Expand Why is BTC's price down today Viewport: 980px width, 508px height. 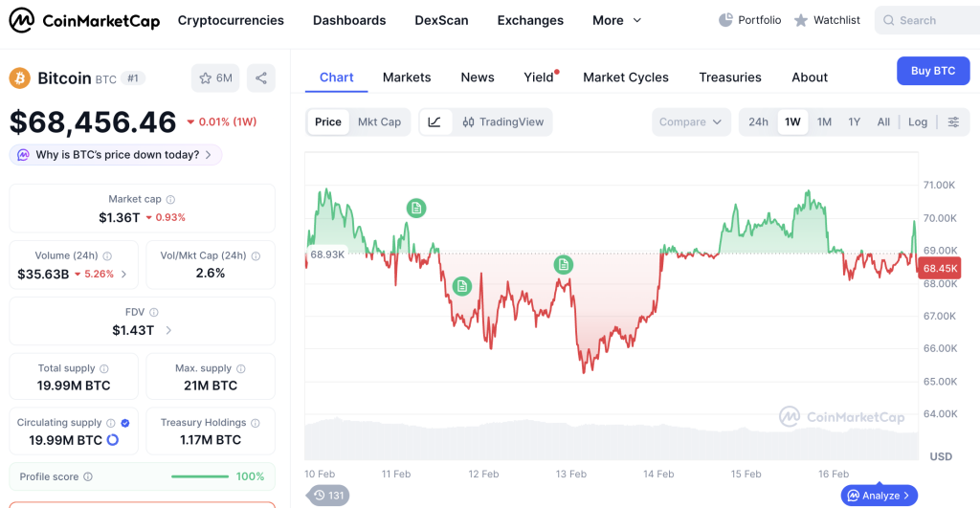(116, 155)
